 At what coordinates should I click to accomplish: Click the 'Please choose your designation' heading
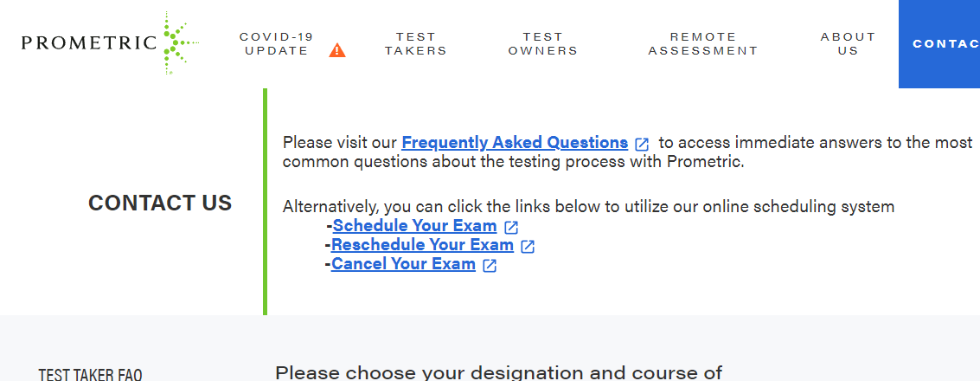tap(498, 373)
